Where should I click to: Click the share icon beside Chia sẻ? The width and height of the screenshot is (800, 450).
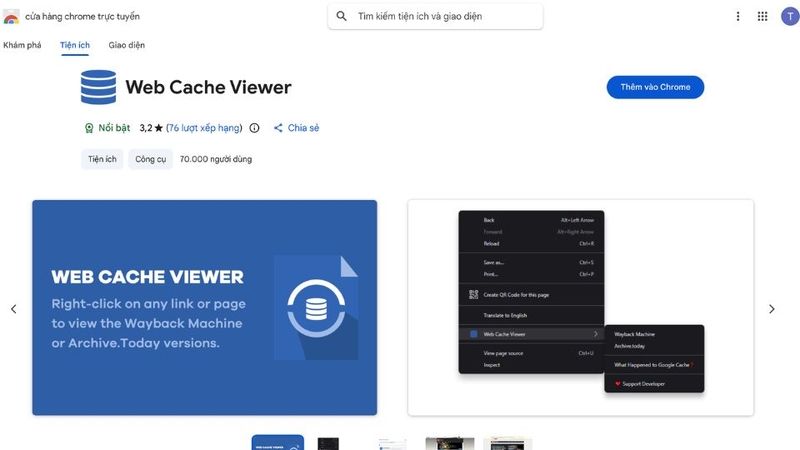278,128
